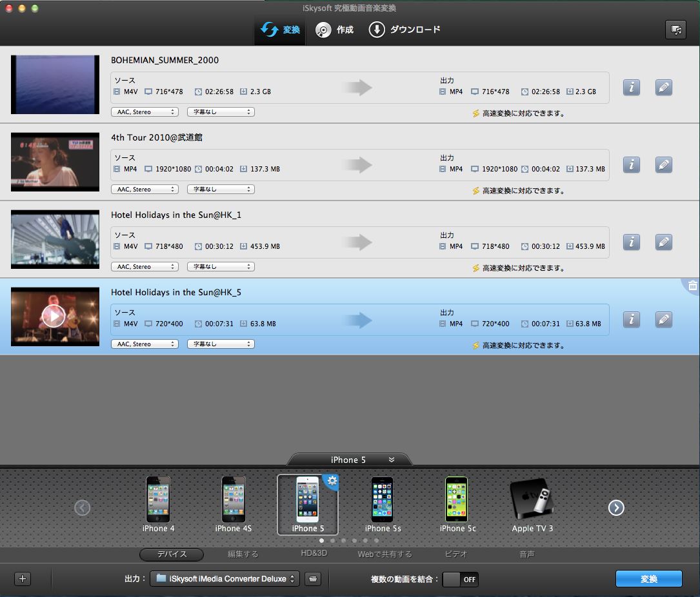Select the デバイス category tab
This screenshot has width=700, height=597.
tap(172, 554)
